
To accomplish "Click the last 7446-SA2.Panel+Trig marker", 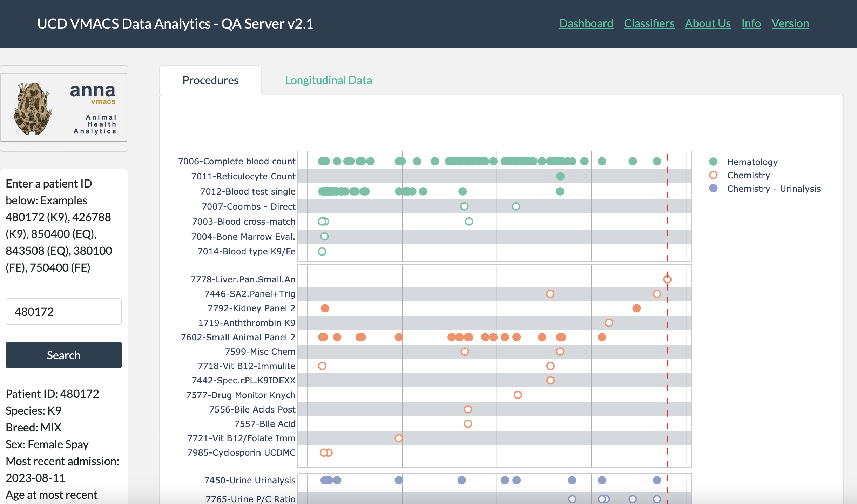I will click(657, 294).
